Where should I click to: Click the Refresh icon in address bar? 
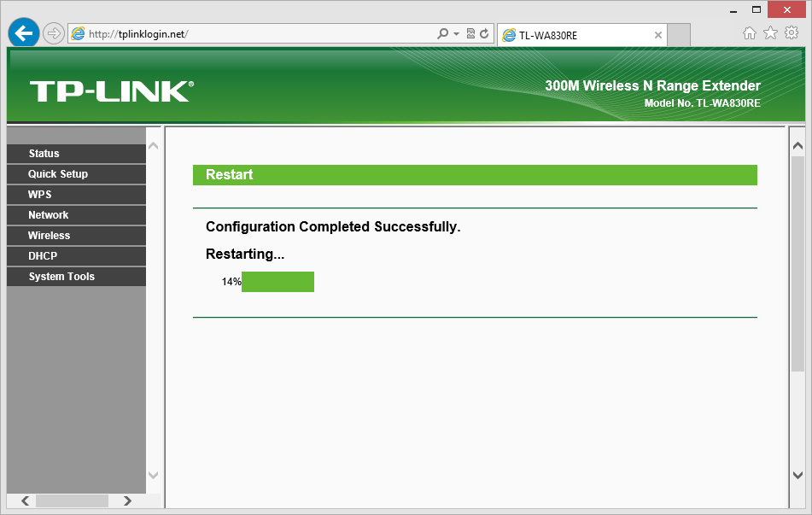coord(484,33)
